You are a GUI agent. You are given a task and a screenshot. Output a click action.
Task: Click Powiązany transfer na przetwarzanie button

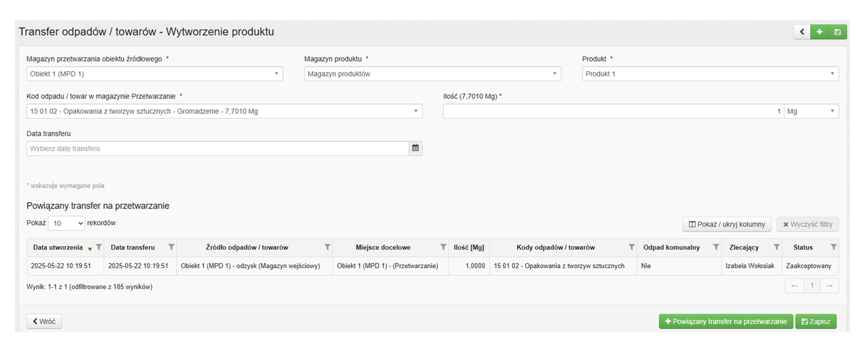coord(725,322)
